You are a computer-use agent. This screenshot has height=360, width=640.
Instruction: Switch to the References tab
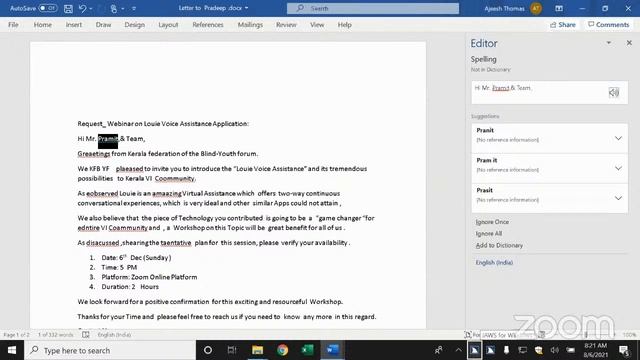point(208,25)
